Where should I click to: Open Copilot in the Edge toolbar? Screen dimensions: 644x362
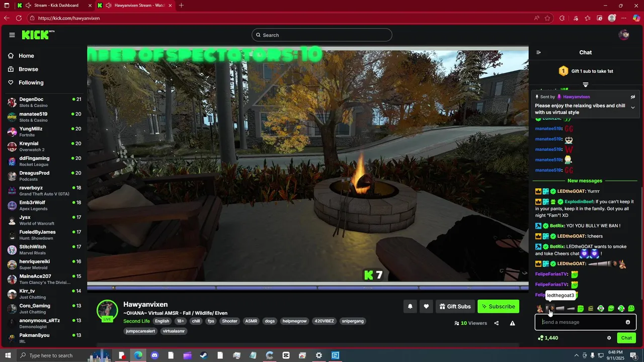[636, 18]
